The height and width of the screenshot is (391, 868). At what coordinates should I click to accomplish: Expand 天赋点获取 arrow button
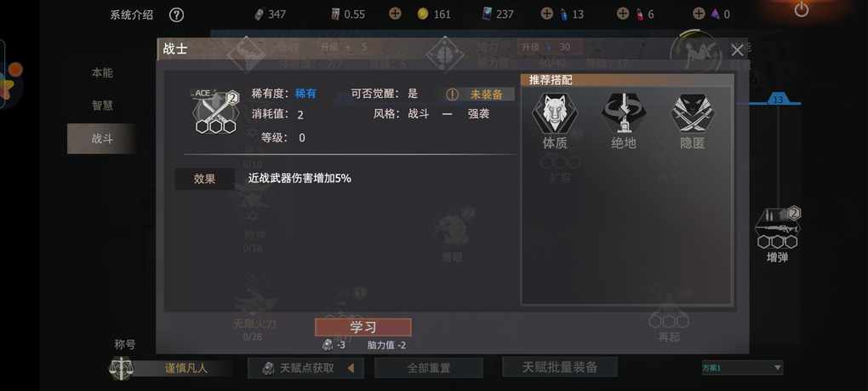[351, 368]
